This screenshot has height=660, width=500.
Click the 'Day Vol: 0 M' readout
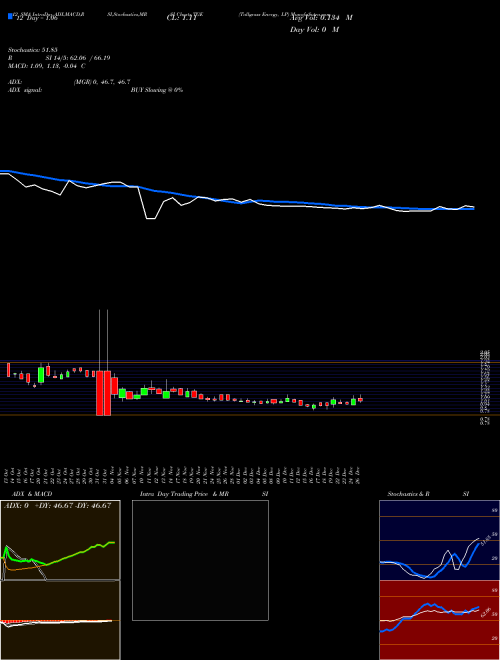[x=314, y=30]
